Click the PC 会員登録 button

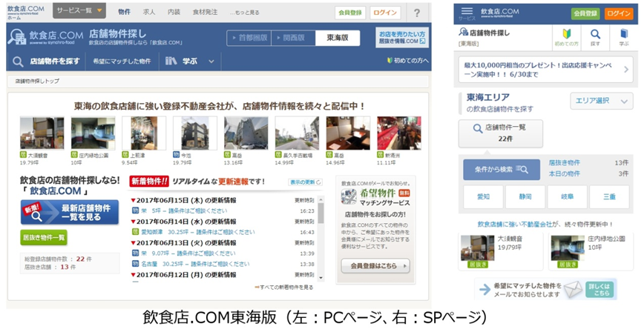[350, 13]
